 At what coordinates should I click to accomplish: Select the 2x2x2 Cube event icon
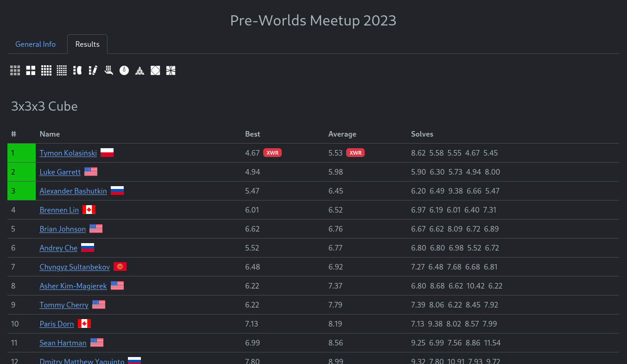[31, 70]
